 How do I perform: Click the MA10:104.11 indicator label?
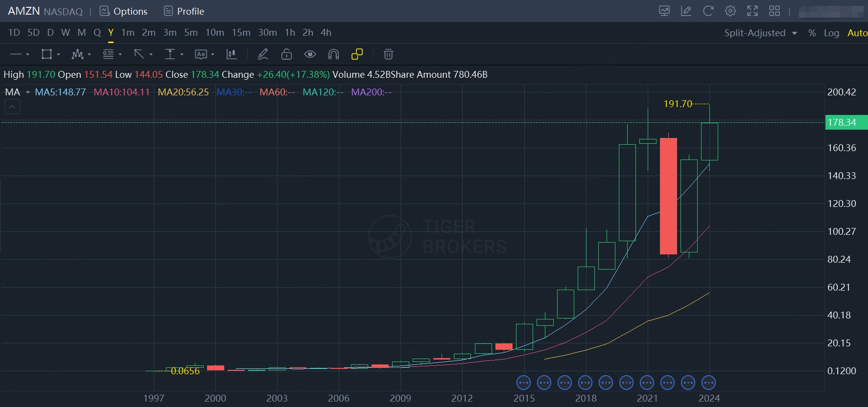[121, 92]
